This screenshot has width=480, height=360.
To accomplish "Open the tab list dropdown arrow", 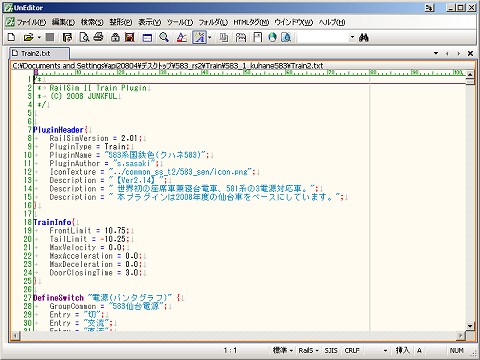I will (x=436, y=53).
